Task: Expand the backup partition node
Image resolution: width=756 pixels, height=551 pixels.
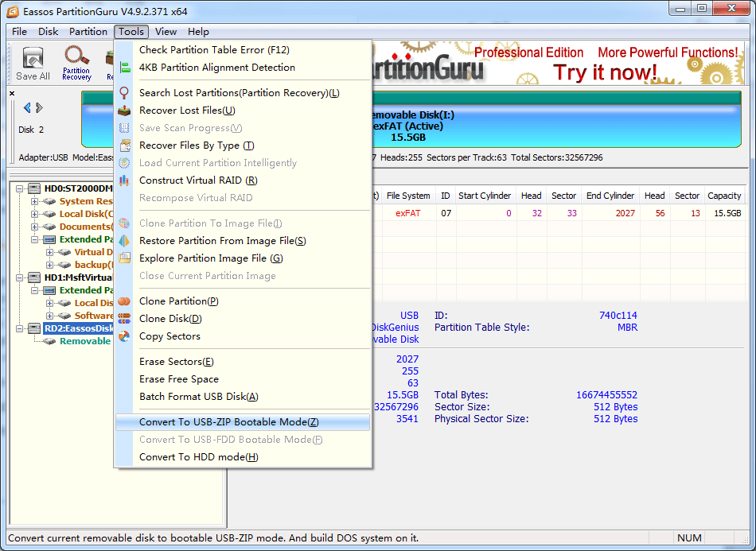Action: [49, 265]
